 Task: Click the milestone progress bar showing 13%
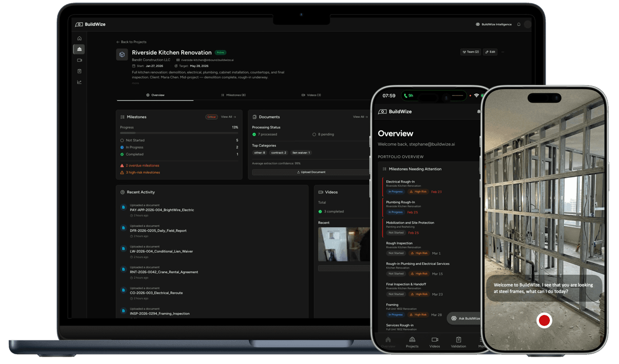pyautogui.click(x=179, y=133)
